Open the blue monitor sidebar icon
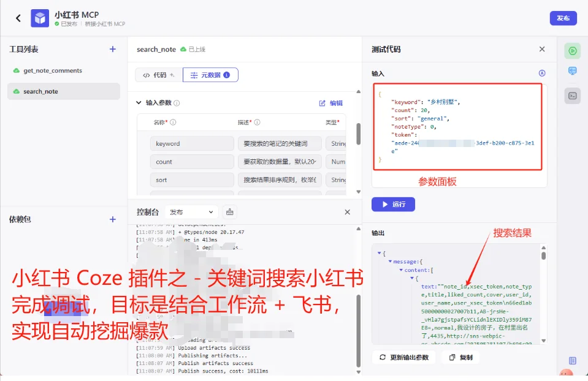The height and width of the screenshot is (381, 588). 573,70
